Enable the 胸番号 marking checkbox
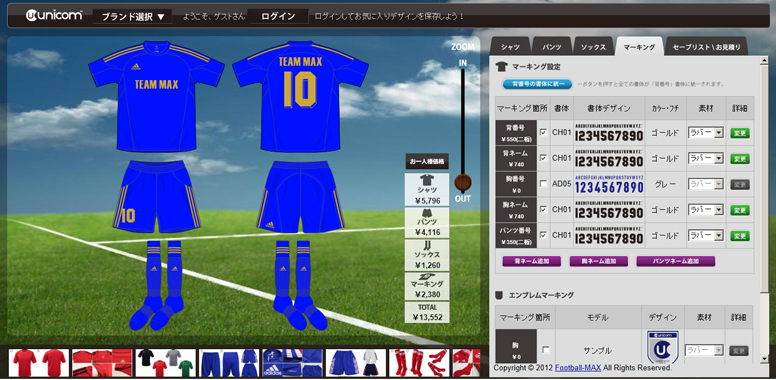The image size is (776, 380). (543, 184)
